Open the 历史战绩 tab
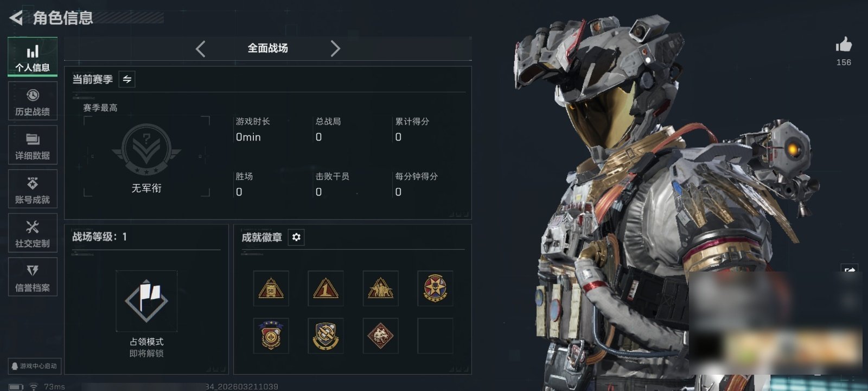Screen dimensions: 868x391 point(33,101)
